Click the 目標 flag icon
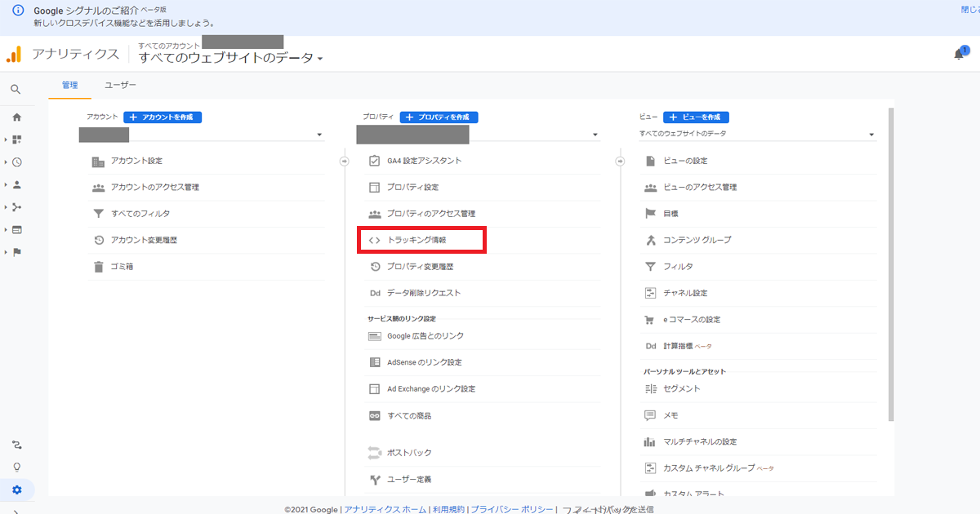Viewport: 980px width, 514px height. tap(651, 214)
